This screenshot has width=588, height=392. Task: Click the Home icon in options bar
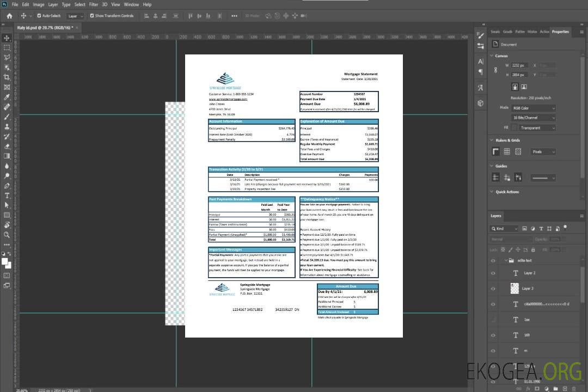coord(9,16)
